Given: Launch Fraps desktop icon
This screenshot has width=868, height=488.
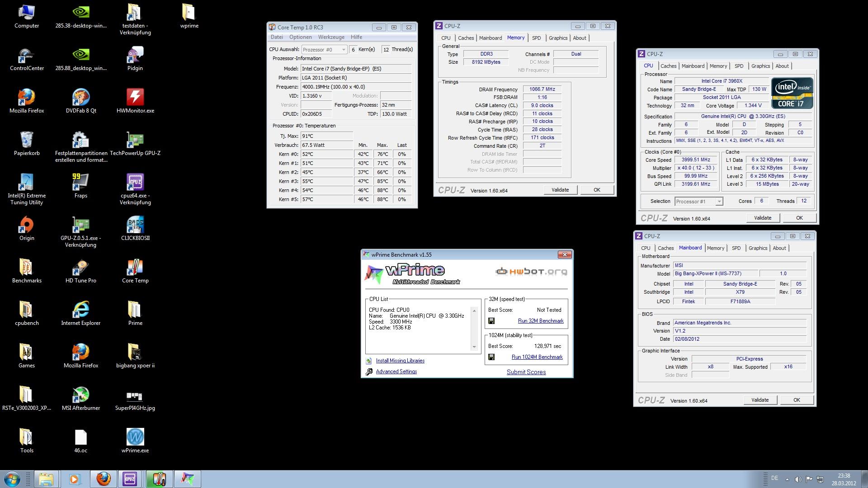Looking at the screenshot, I should 81,186.
